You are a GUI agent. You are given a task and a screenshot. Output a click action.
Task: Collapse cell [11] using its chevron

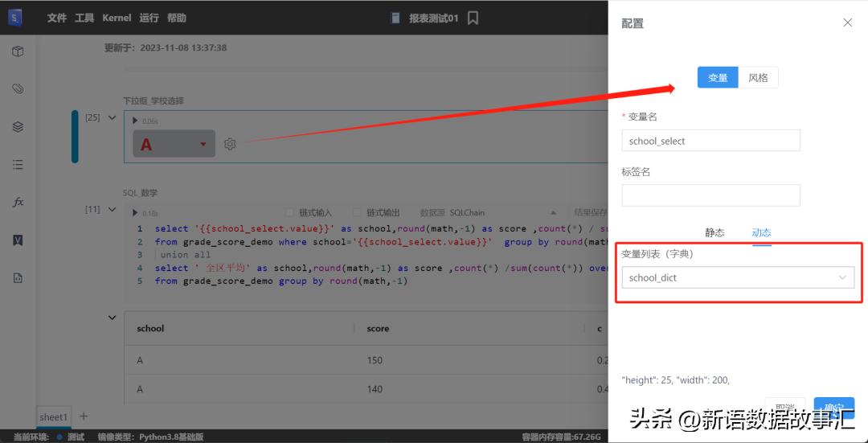tap(113, 209)
